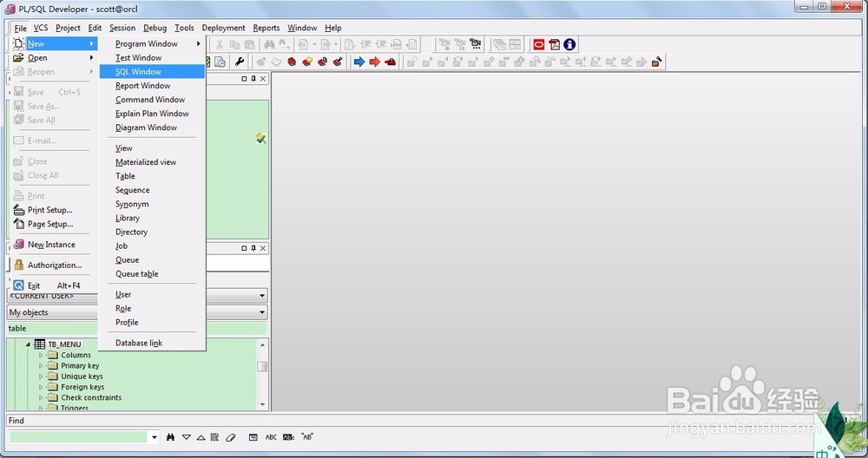Open preferences with the wrench icon

click(x=240, y=62)
